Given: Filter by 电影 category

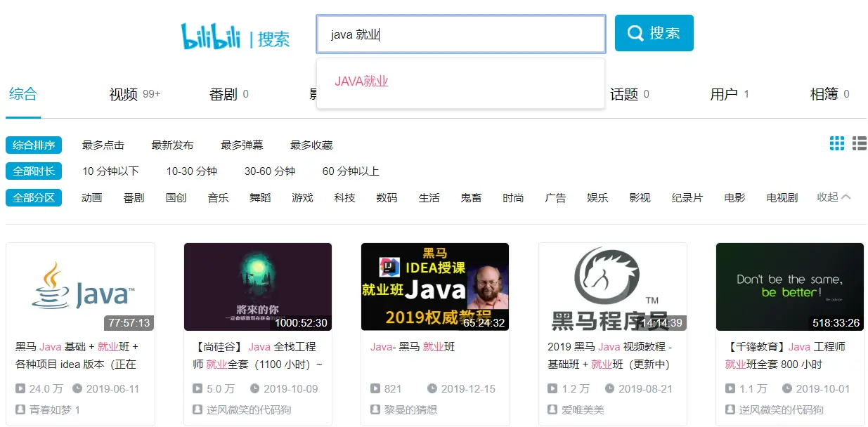Looking at the screenshot, I should click(735, 198).
